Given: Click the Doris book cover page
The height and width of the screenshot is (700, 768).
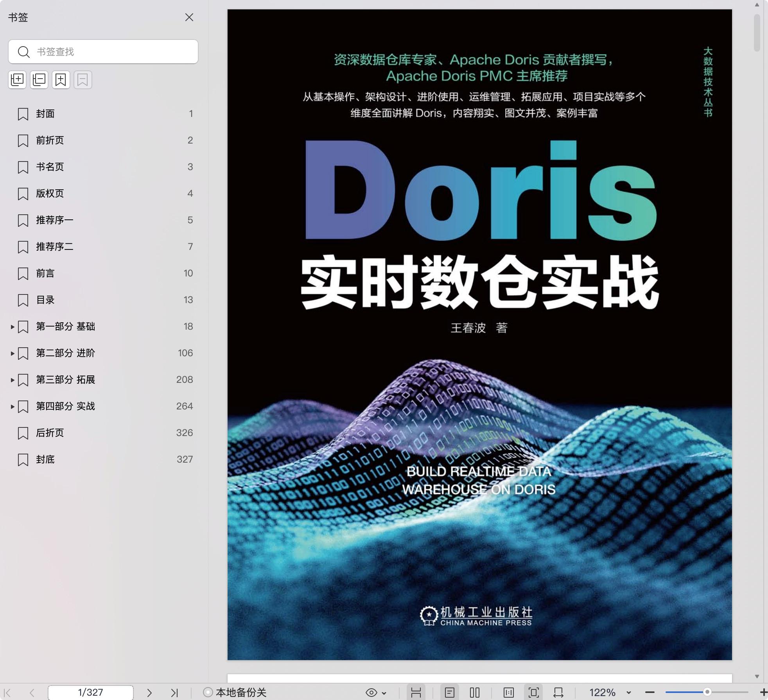Looking at the screenshot, I should click(480, 335).
